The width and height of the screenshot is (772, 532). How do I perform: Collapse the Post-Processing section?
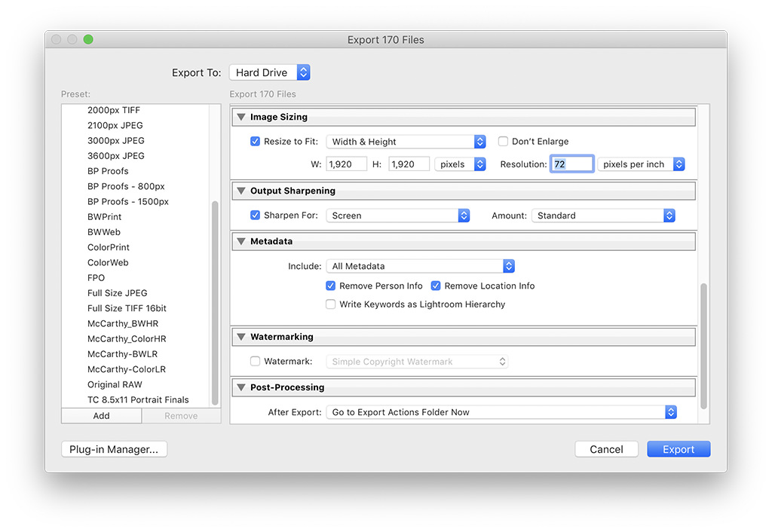pos(241,388)
